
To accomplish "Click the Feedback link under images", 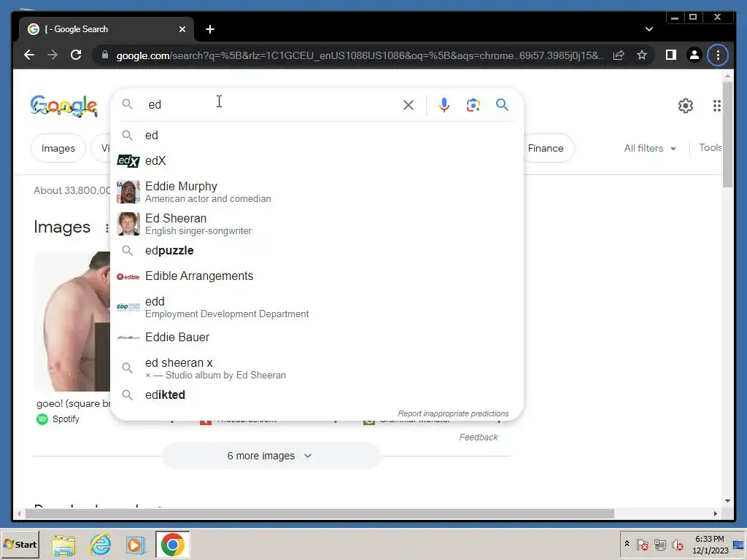I will pyautogui.click(x=479, y=437).
